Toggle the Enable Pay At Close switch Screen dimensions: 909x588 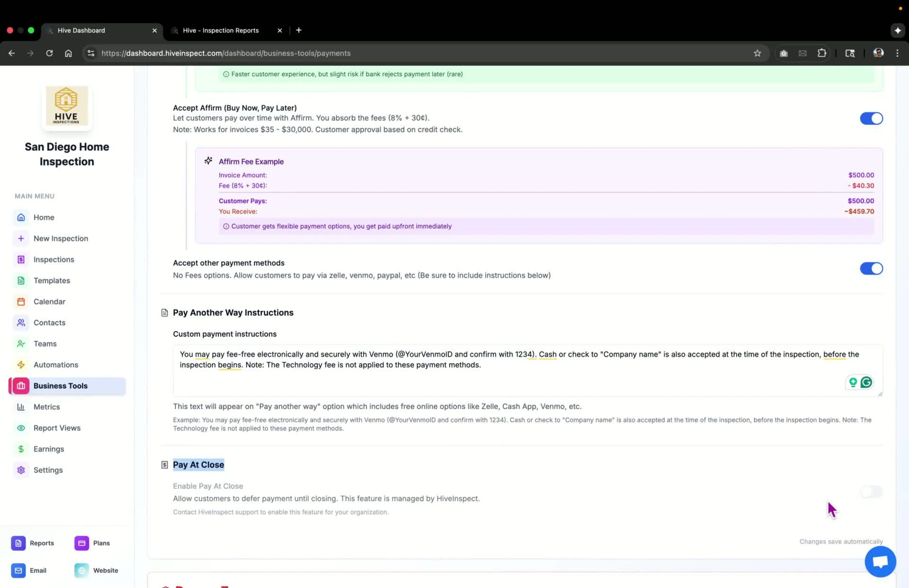click(871, 492)
